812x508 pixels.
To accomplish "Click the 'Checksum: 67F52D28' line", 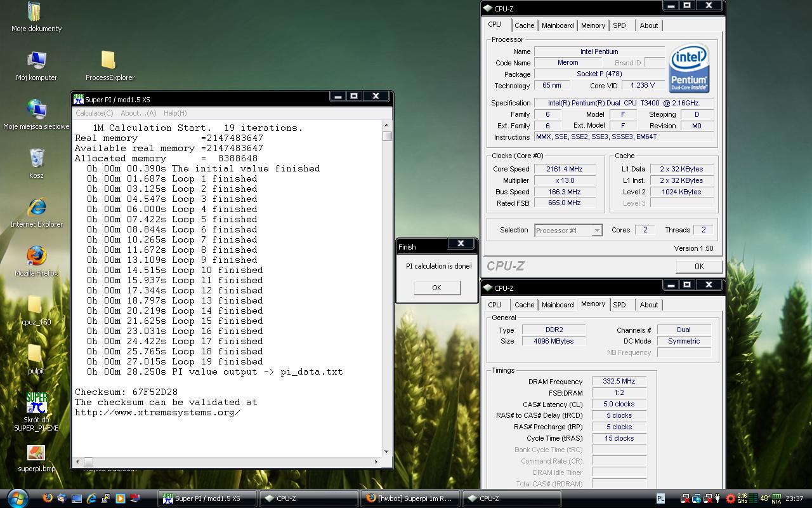I will click(126, 392).
